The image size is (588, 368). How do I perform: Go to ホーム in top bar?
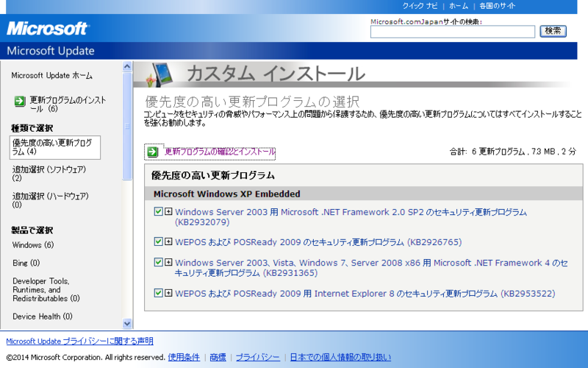459,6
